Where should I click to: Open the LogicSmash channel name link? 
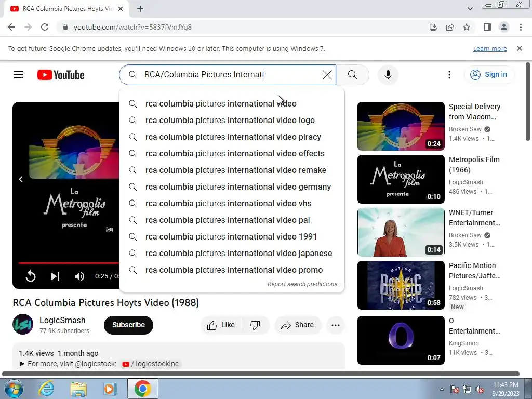pyautogui.click(x=62, y=320)
